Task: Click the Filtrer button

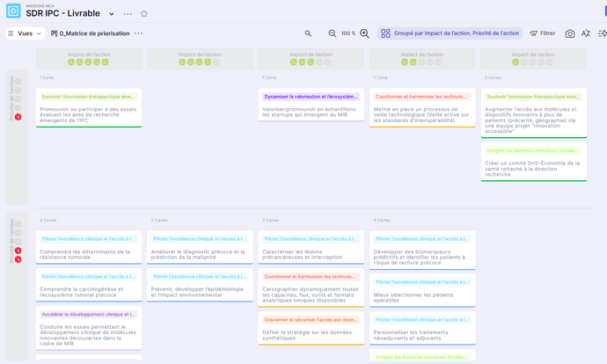Action: point(543,33)
